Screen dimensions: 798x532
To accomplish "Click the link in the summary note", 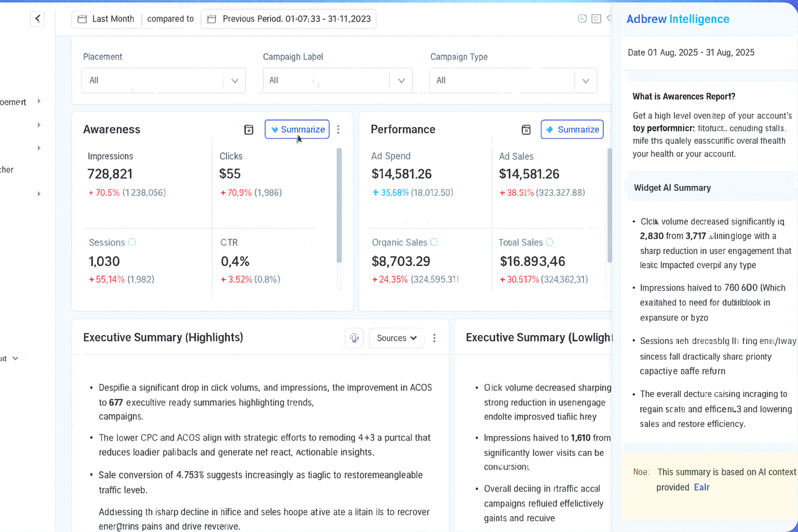I will [x=701, y=487].
